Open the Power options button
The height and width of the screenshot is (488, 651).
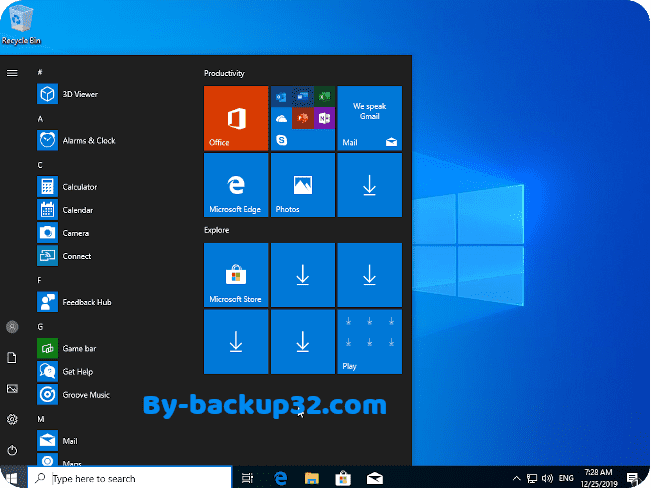pos(12,450)
